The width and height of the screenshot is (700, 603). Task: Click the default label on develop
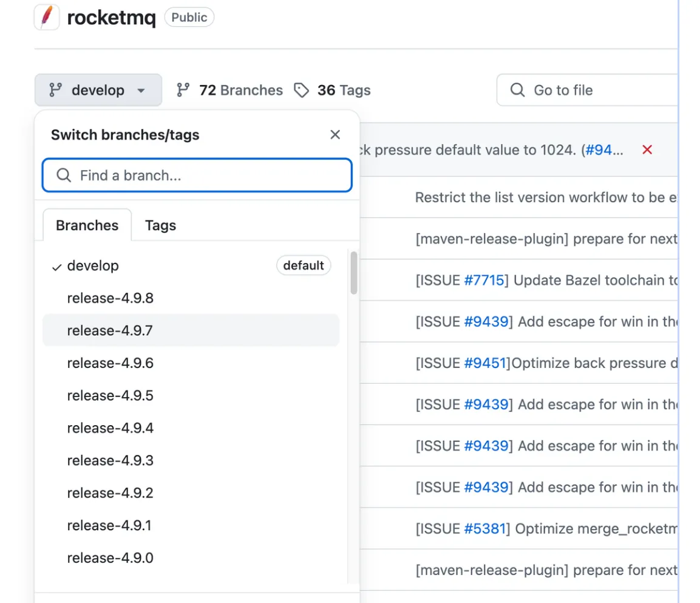[x=304, y=265]
